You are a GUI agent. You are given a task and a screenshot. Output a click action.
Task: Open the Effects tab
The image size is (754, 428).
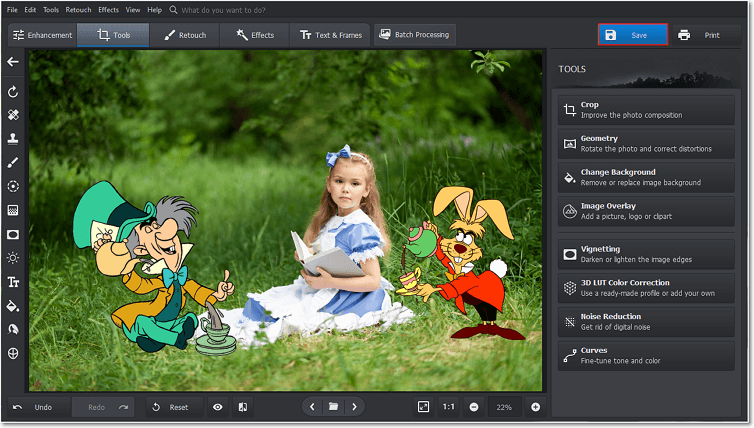click(x=255, y=35)
